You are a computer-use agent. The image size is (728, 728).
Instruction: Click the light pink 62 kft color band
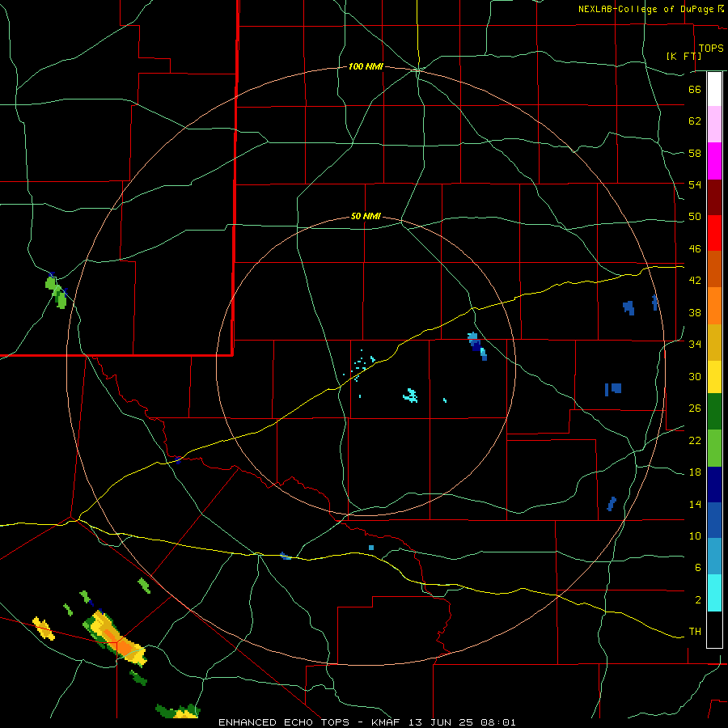714,124
